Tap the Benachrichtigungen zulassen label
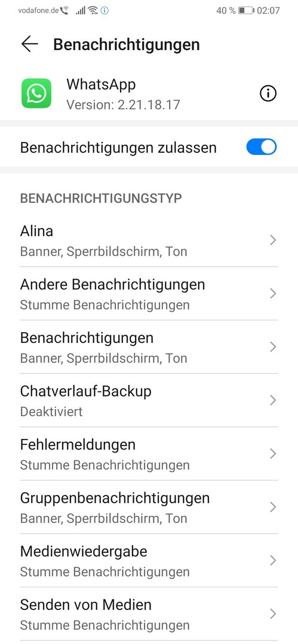 click(x=118, y=147)
